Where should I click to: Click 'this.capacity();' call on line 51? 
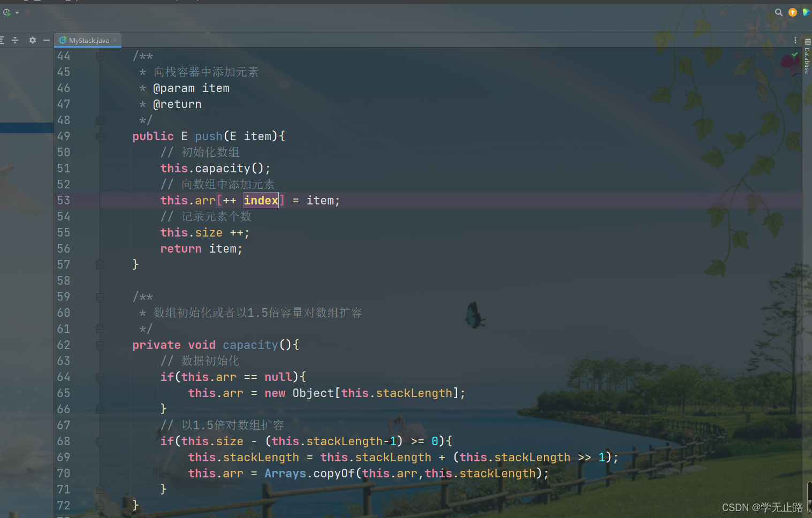click(215, 169)
